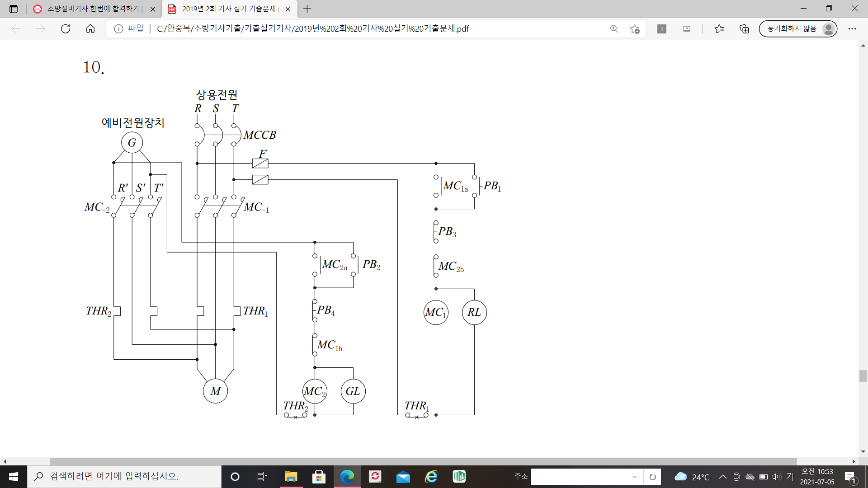Click the 동기화하지 않음 profile button
The image size is (868, 488).
pos(797,29)
